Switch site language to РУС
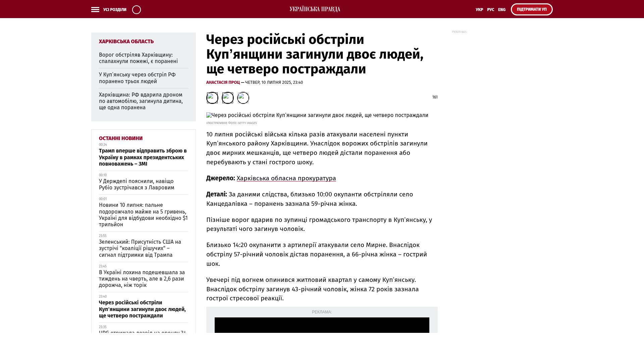The width and height of the screenshot is (644, 362). 490,10
